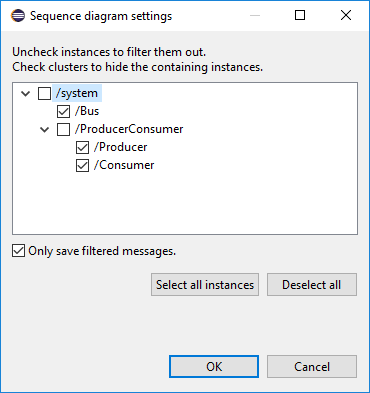Maximize the settings dialog window
370x393 pixels.
pyautogui.click(x=300, y=15)
